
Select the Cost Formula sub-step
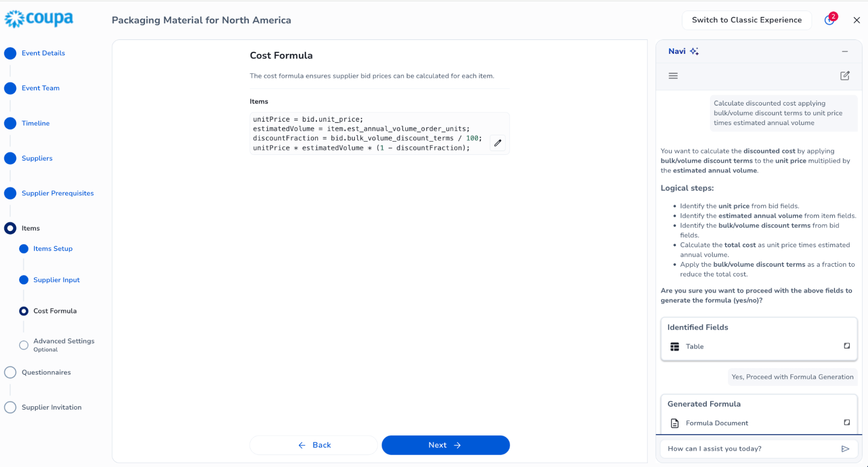[55, 311]
